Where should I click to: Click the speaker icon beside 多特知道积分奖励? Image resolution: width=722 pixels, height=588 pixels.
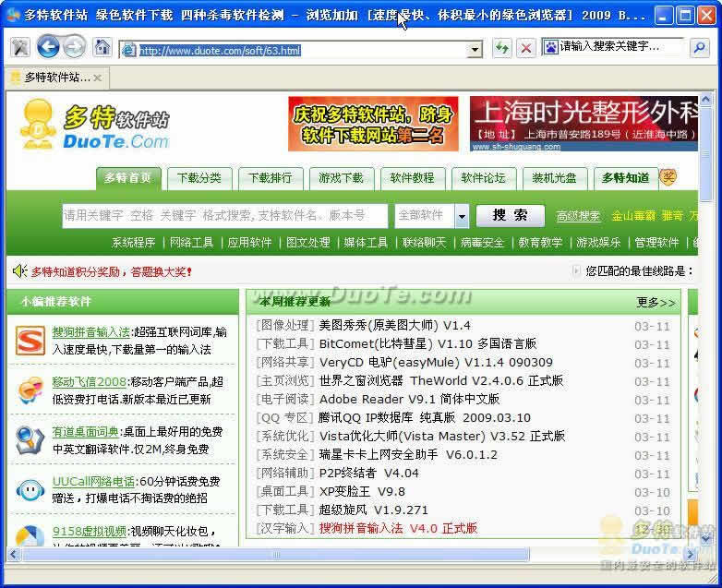coord(20,271)
